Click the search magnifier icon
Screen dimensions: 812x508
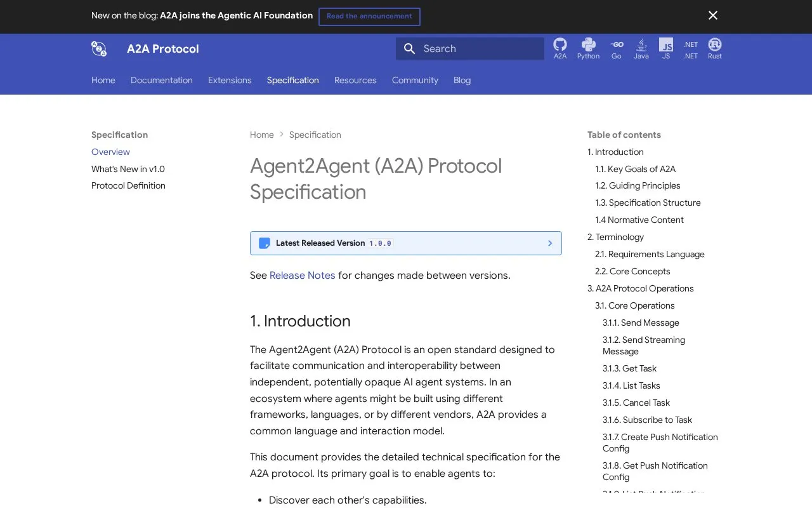pyautogui.click(x=409, y=49)
